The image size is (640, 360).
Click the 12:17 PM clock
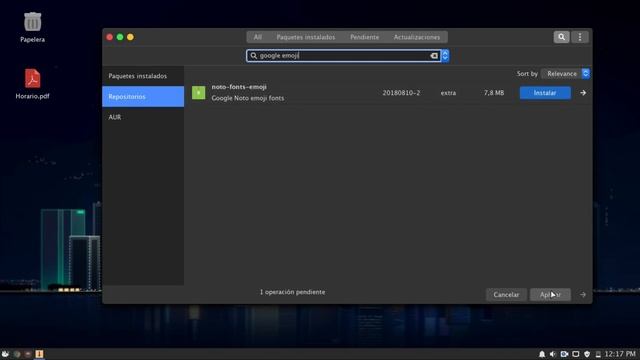coord(620,354)
